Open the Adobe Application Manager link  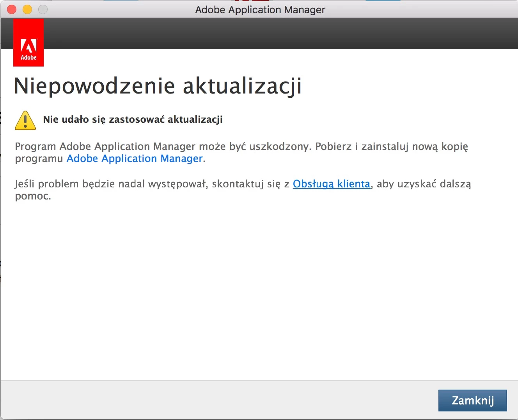pos(135,159)
